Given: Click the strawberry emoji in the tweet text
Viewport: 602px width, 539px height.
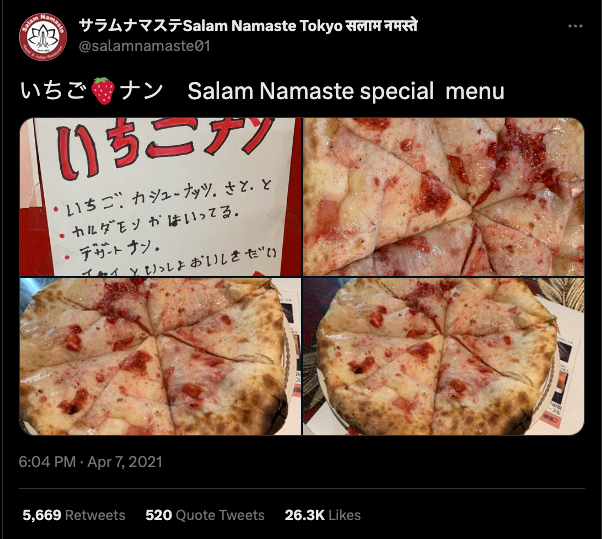Looking at the screenshot, I should pos(103,91).
